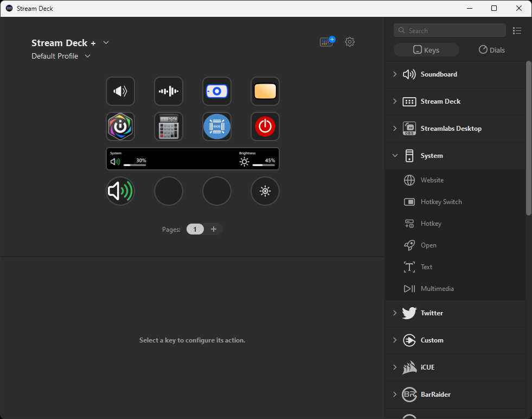Click the Open rocket icon
Screen dimensions: 532x419
pos(409,245)
